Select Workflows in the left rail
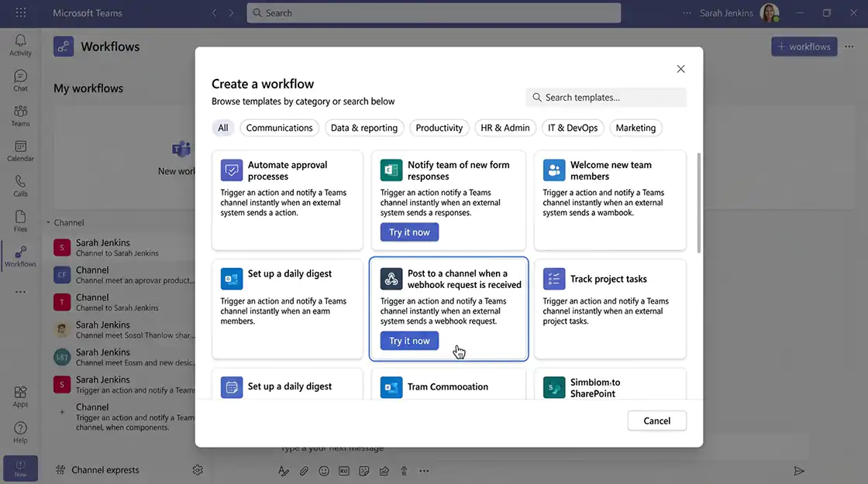 coord(20,256)
